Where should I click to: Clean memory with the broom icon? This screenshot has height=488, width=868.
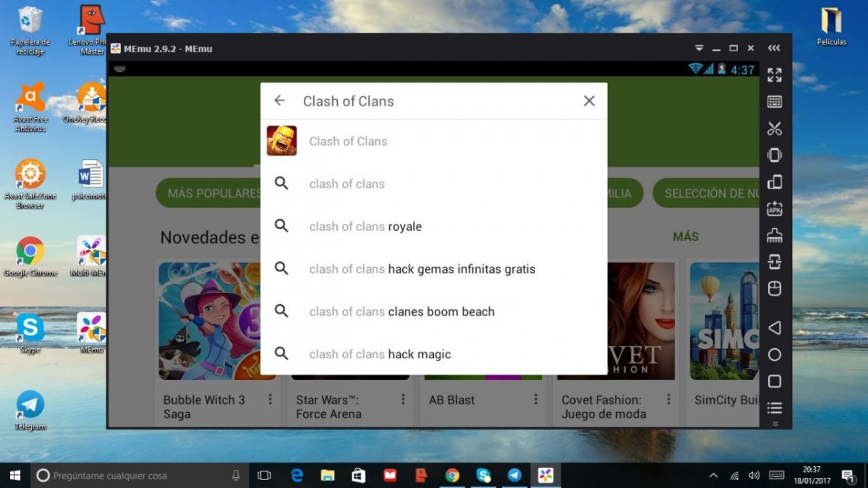click(775, 235)
